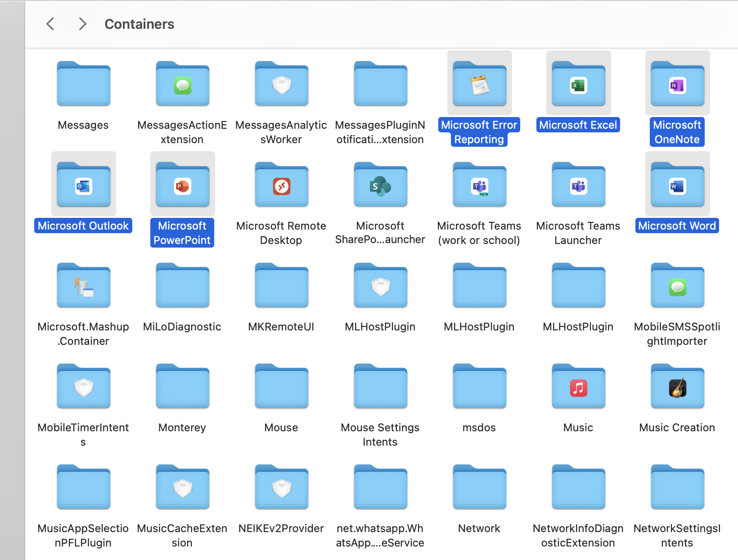
Task: Select the MessagesAnalyticsWorker folder icon
Action: pyautogui.click(x=282, y=83)
